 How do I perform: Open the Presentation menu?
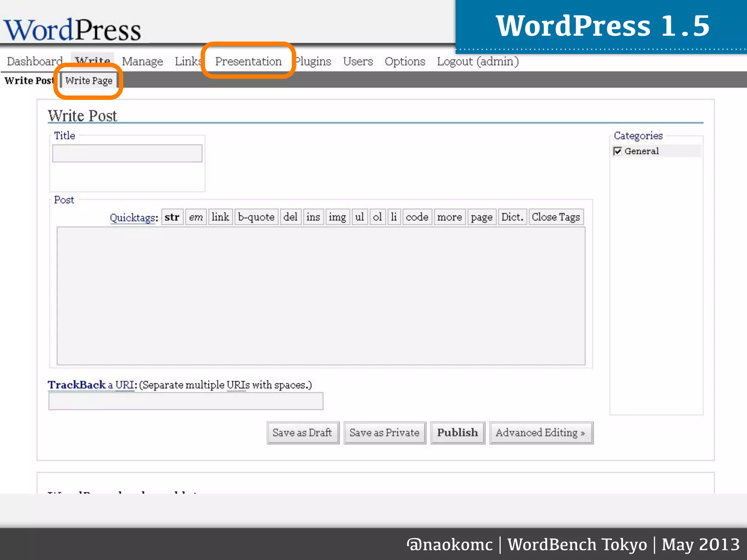coord(248,61)
